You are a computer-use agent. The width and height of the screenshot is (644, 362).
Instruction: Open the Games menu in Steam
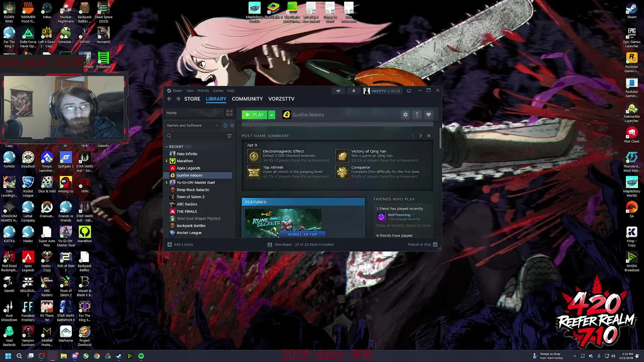coord(218,90)
